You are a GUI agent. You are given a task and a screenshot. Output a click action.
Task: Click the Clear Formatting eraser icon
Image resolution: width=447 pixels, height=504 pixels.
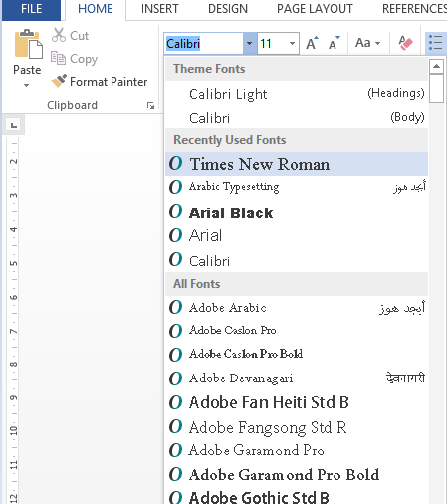click(405, 43)
